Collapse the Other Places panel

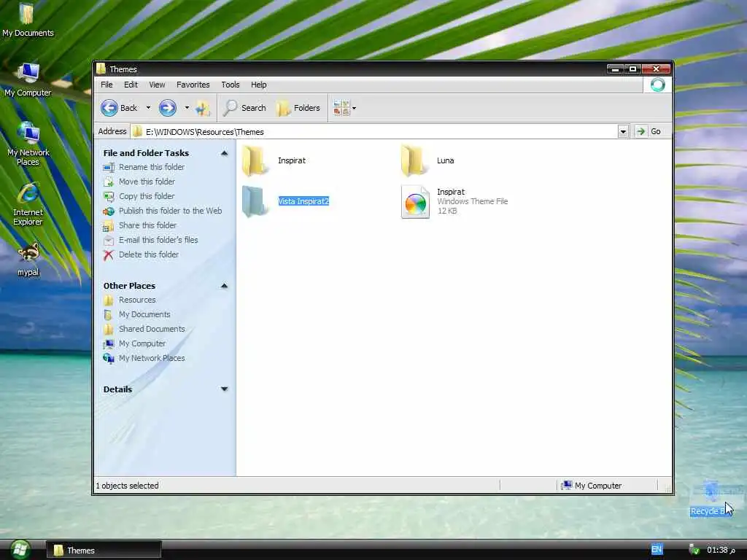tap(224, 286)
